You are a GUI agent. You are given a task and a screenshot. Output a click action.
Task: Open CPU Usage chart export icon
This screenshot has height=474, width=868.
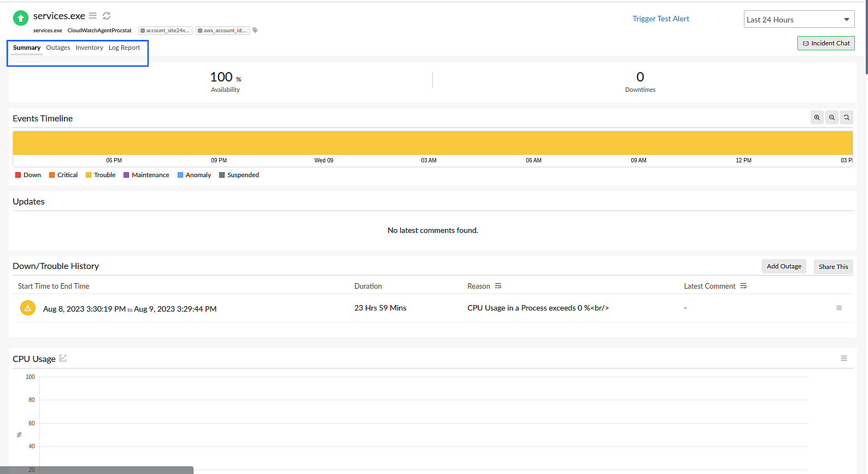(63, 358)
